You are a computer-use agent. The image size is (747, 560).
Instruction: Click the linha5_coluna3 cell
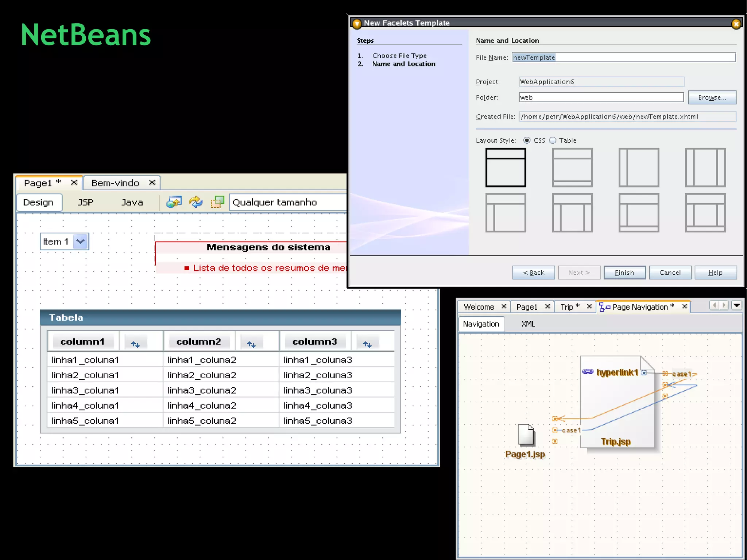click(x=337, y=421)
